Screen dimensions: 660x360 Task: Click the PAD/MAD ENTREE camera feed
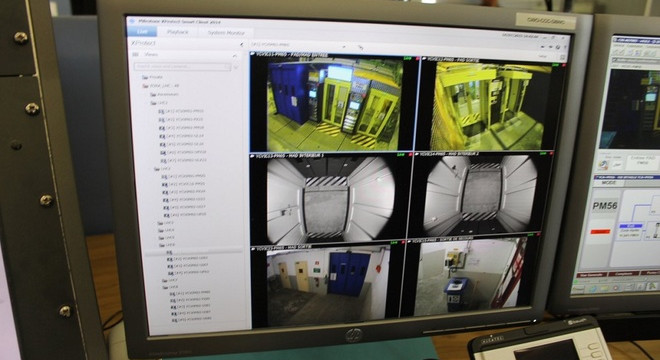pos(333,104)
